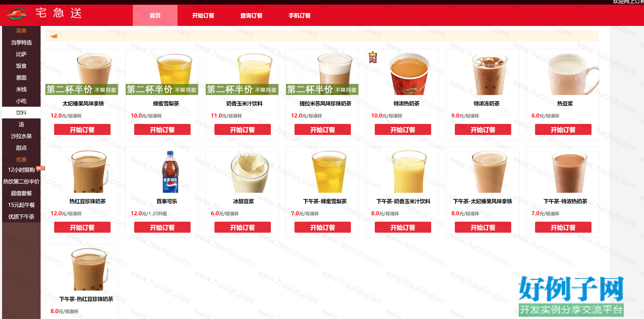
Task: Click the 特浓冻奶茶 product name
Action: [x=486, y=103]
